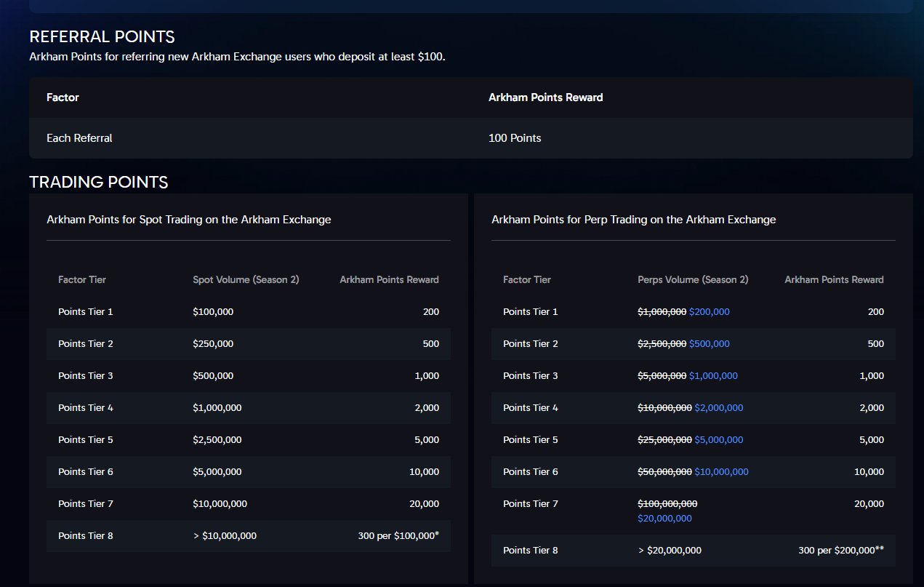Click the Factor header in the referral table
Image resolution: width=924 pixels, height=587 pixels.
click(x=63, y=97)
